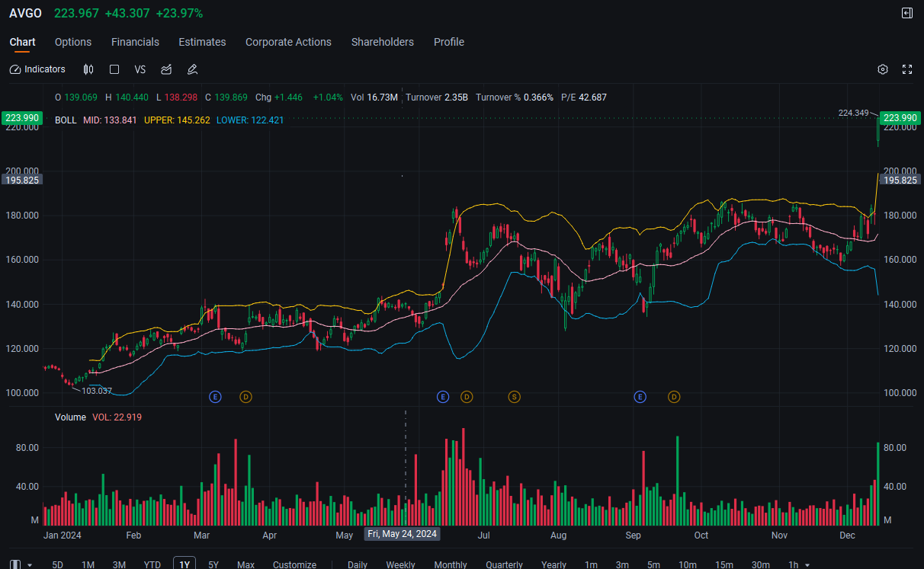Viewport: 924px width, 569px height.
Task: Switch to Yearly candles
Action: pyautogui.click(x=553, y=564)
